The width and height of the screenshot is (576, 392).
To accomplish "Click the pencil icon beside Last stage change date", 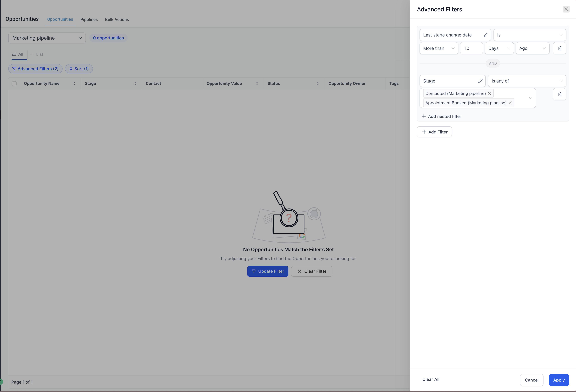I will click(x=486, y=35).
